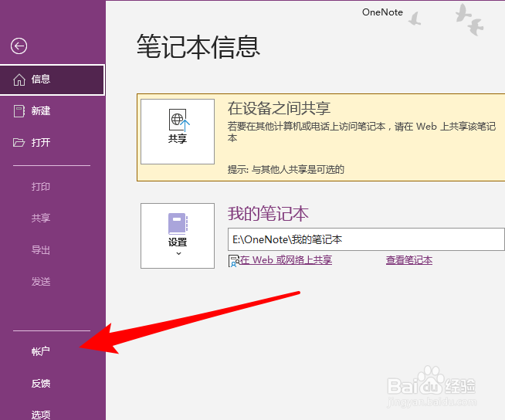The height and width of the screenshot is (420, 505).
Task: Select the 信息 home icon
Action: 19,80
